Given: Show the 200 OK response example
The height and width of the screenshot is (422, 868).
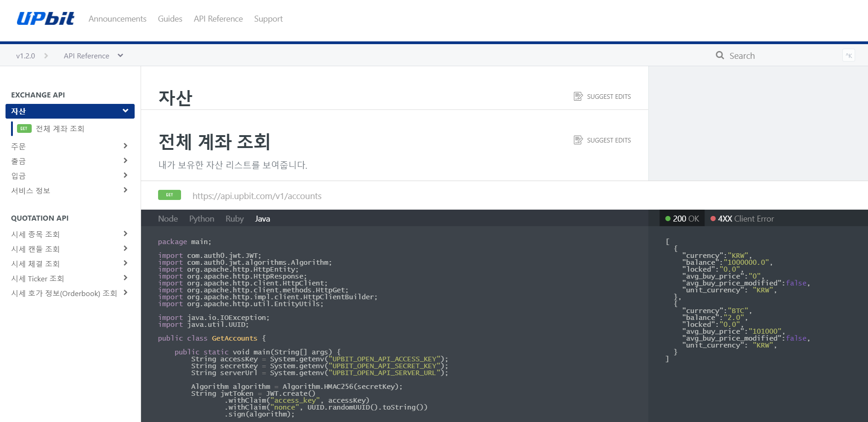Looking at the screenshot, I should click(x=682, y=219).
